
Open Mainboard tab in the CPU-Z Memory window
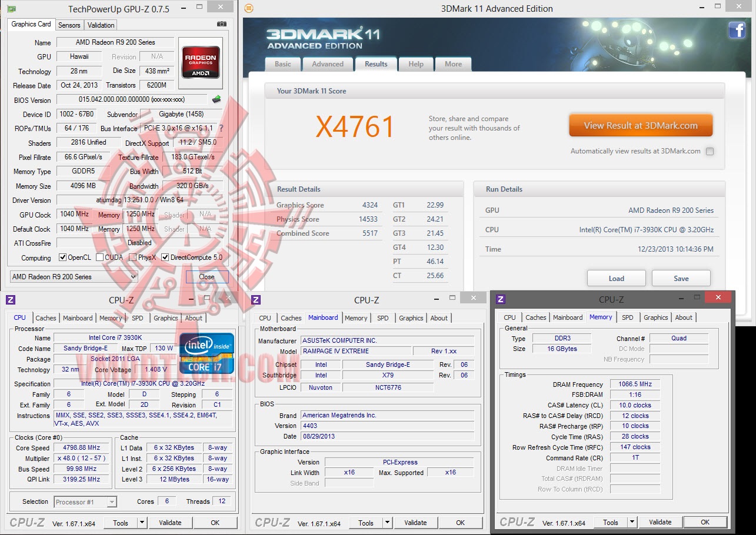click(x=568, y=317)
